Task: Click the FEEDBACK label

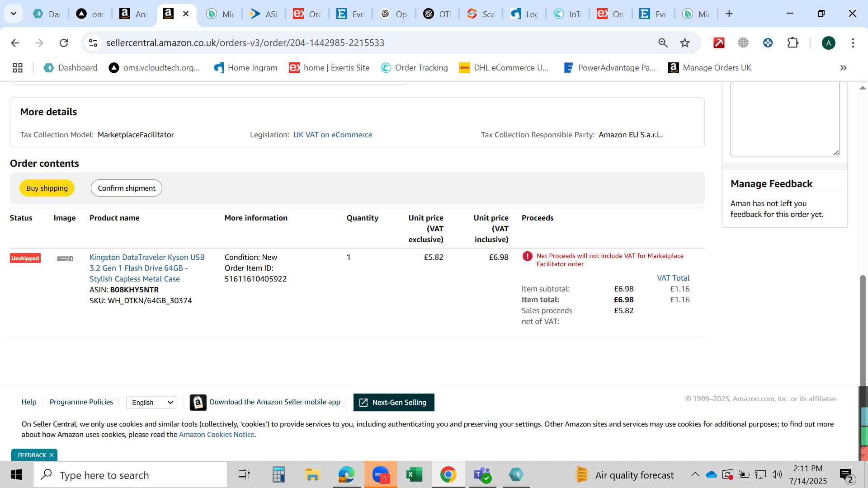Action: click(x=32, y=455)
